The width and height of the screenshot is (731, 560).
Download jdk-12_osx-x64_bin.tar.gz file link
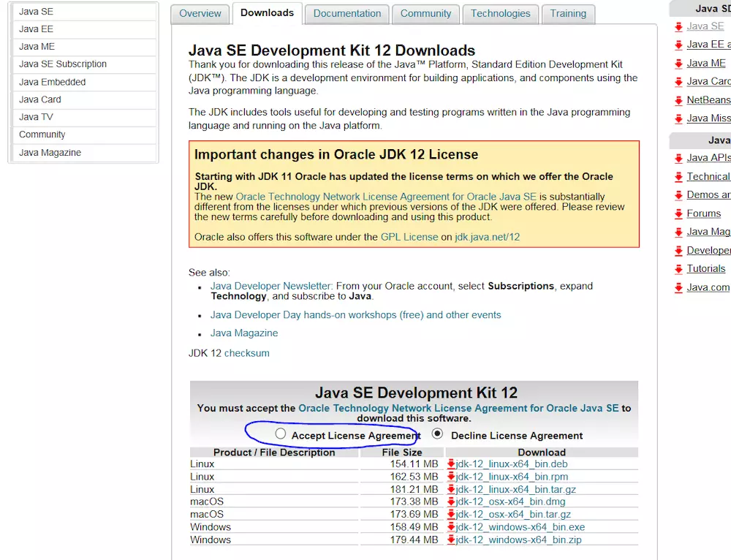point(513,514)
